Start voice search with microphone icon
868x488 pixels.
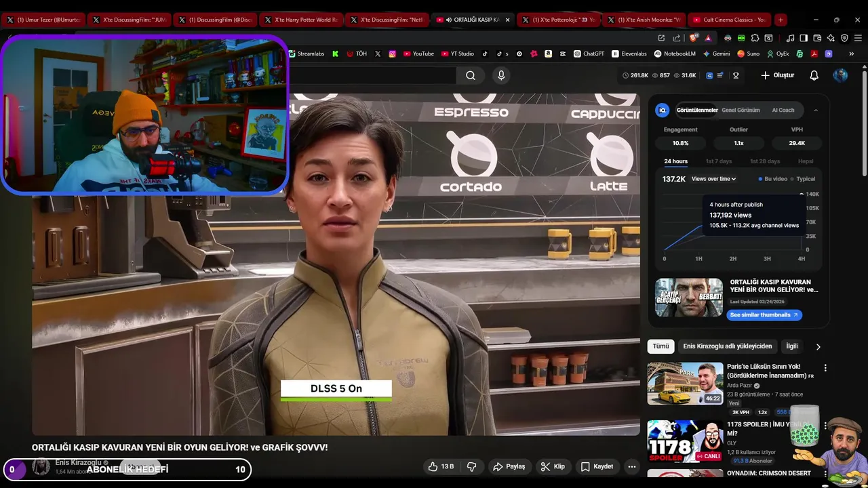[501, 75]
